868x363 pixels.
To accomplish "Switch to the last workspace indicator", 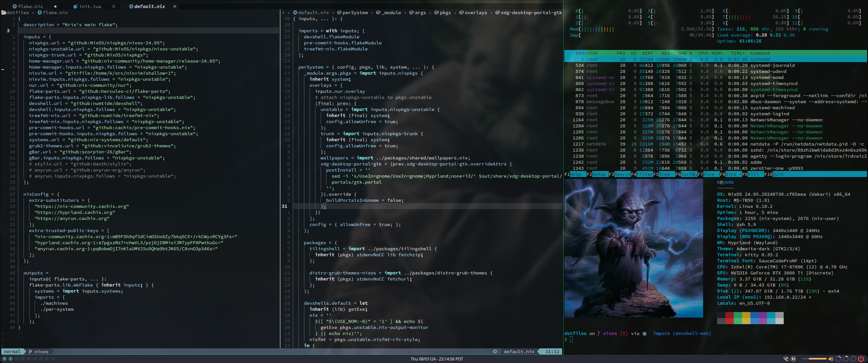I will tap(53, 359).
